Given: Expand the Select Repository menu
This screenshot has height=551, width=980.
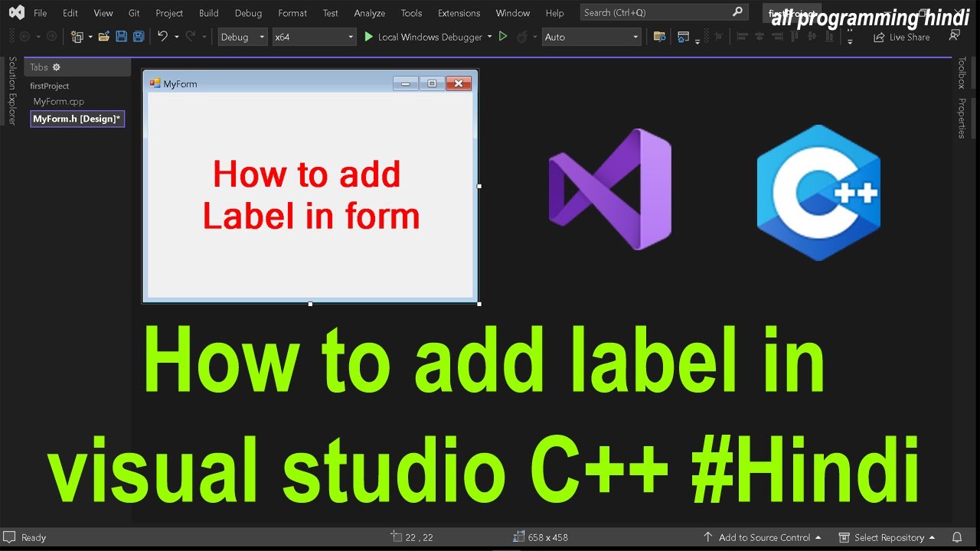Looking at the screenshot, I should coord(887,537).
